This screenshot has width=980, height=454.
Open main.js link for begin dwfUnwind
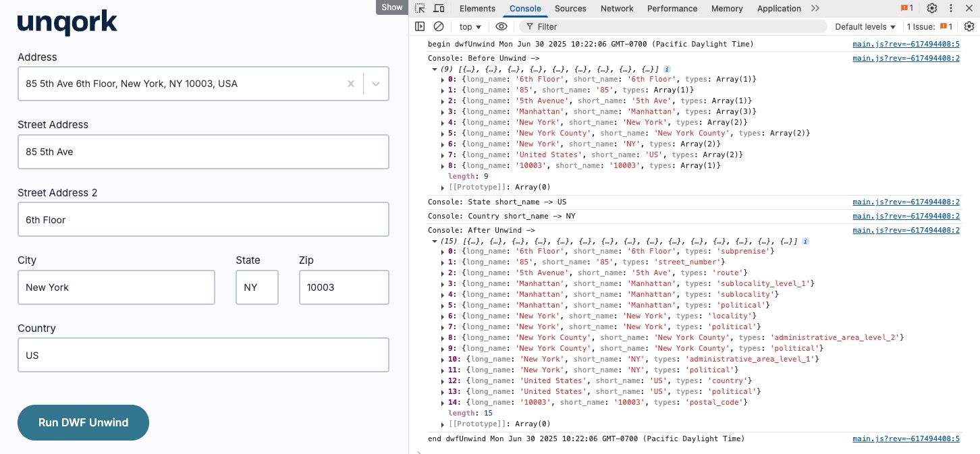[906, 44]
